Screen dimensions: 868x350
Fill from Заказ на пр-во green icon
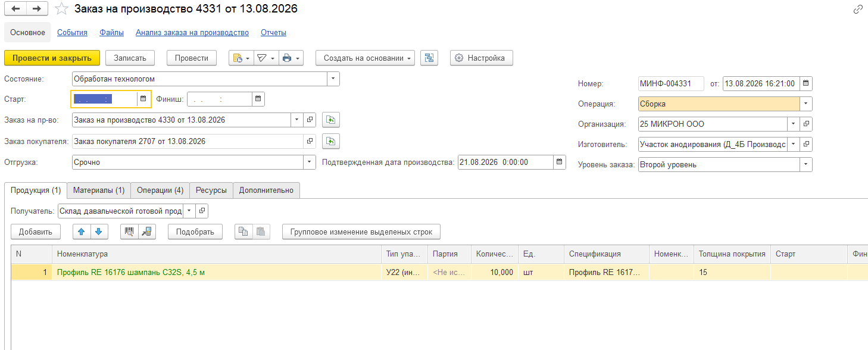tap(331, 120)
